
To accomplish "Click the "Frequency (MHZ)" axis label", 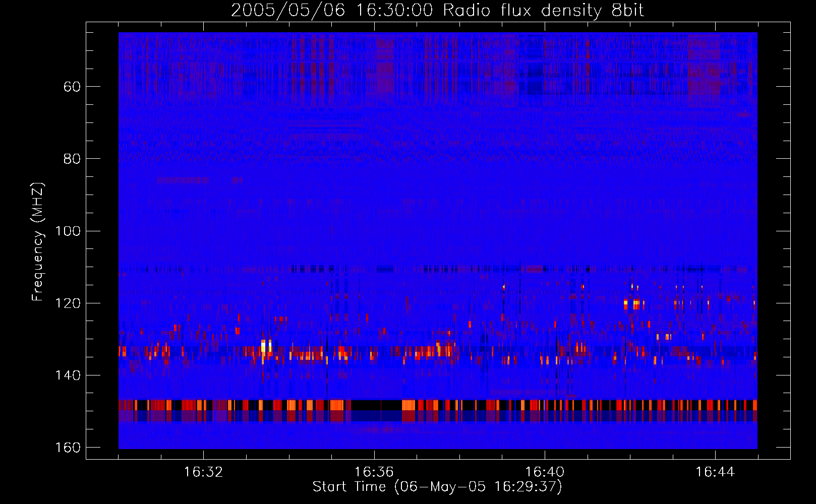I will point(38,241).
